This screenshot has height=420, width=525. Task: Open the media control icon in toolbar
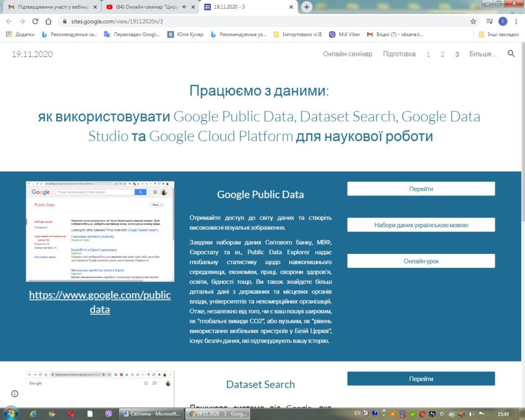point(489,22)
